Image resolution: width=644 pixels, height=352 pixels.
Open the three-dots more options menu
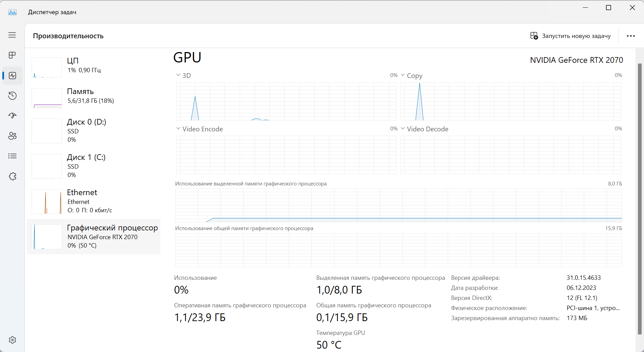[631, 36]
